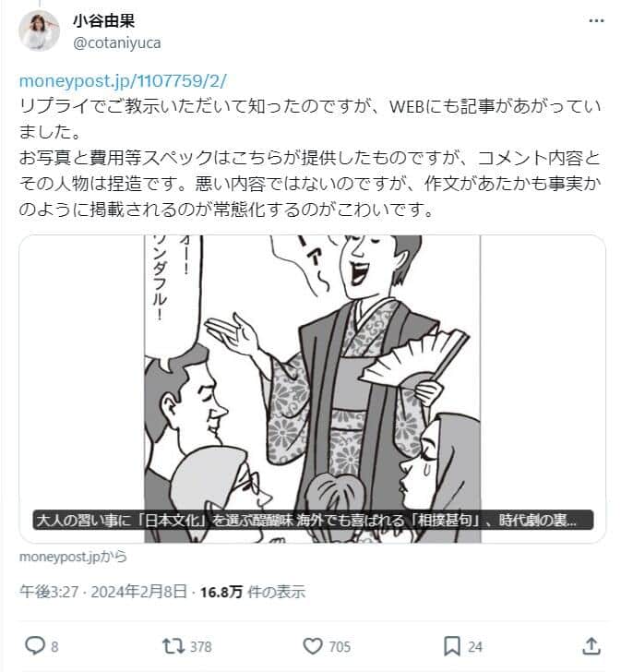Bookmark the post with bookmark icon
621x672 pixels.
452,646
